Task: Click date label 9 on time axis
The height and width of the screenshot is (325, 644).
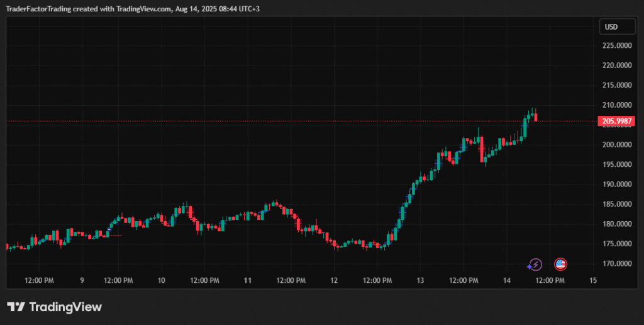Action: pyautogui.click(x=82, y=280)
